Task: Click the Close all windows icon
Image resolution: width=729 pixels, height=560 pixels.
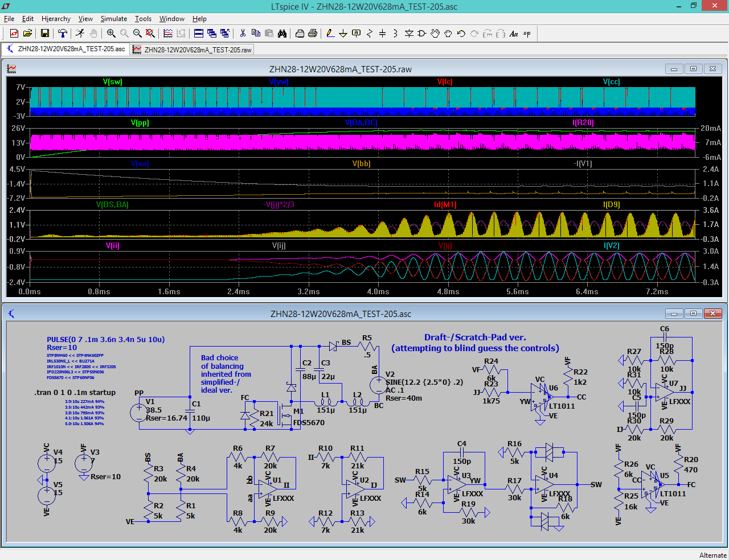Action: tap(225, 34)
